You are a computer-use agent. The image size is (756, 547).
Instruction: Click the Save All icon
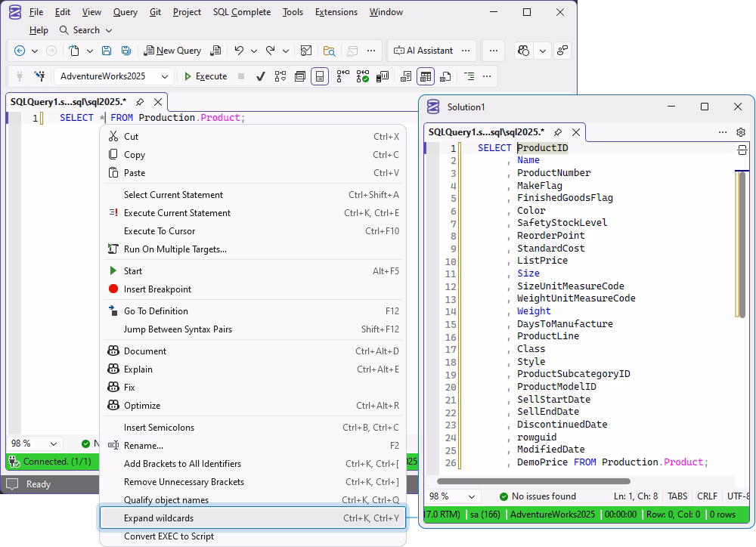pyautogui.click(x=125, y=51)
